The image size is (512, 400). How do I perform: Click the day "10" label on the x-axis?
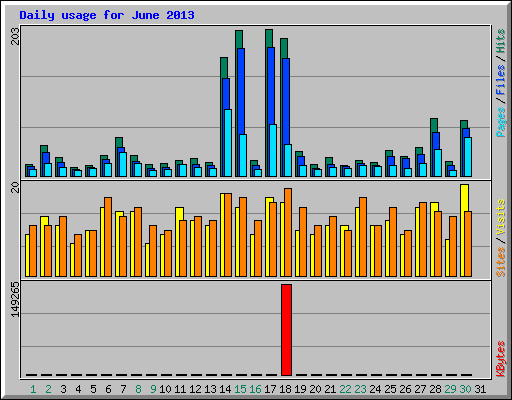[x=165, y=389]
